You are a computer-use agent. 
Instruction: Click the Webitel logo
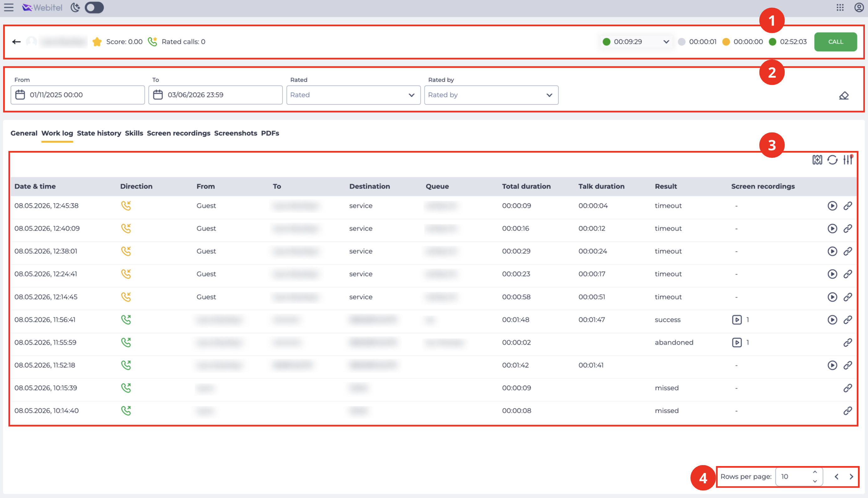42,8
